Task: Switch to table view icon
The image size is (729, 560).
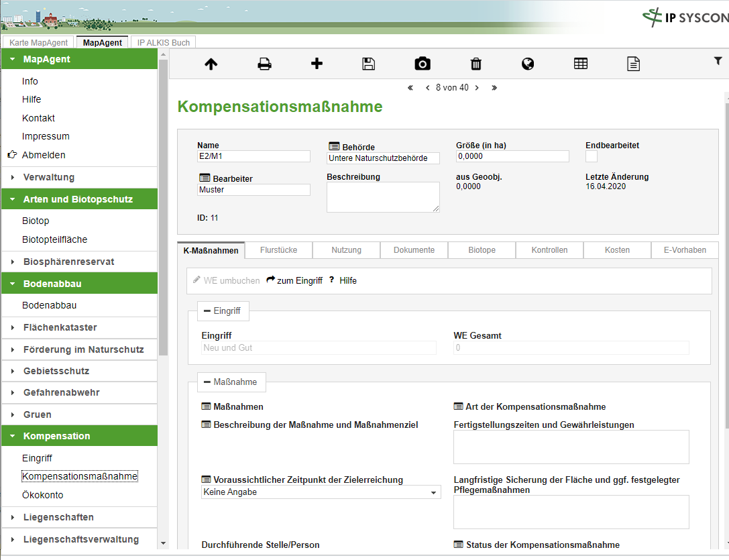Action: pyautogui.click(x=581, y=64)
